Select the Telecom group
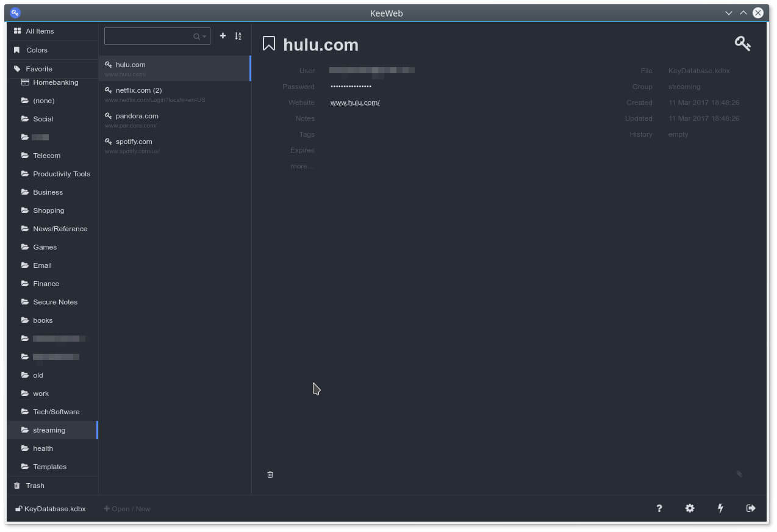The image size is (777, 532). tap(52, 156)
